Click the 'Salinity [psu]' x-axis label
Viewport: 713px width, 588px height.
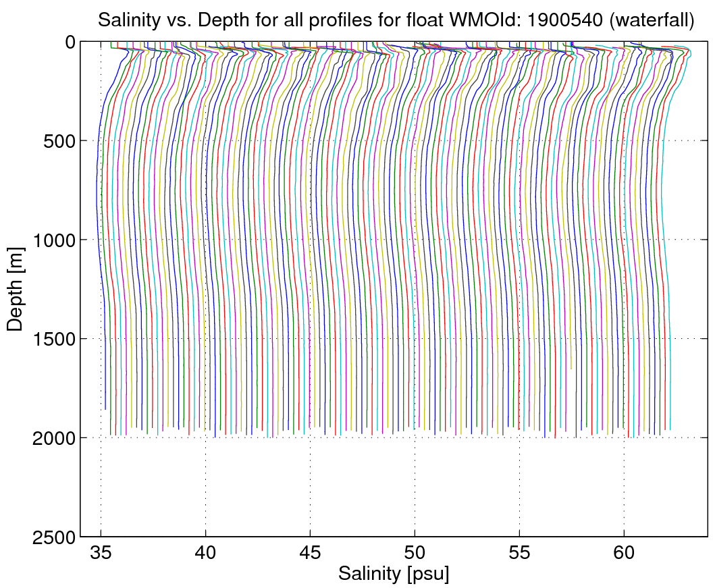point(394,573)
